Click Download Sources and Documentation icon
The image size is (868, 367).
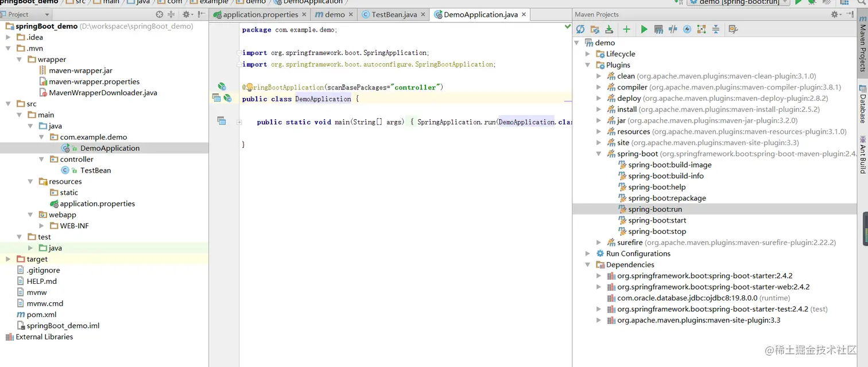609,29
